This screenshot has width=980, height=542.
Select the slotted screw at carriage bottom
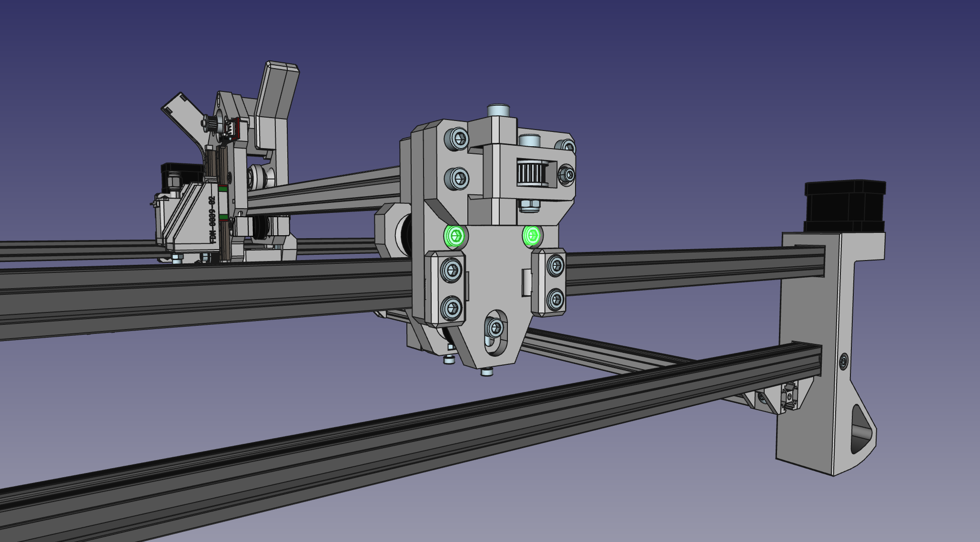(x=495, y=328)
